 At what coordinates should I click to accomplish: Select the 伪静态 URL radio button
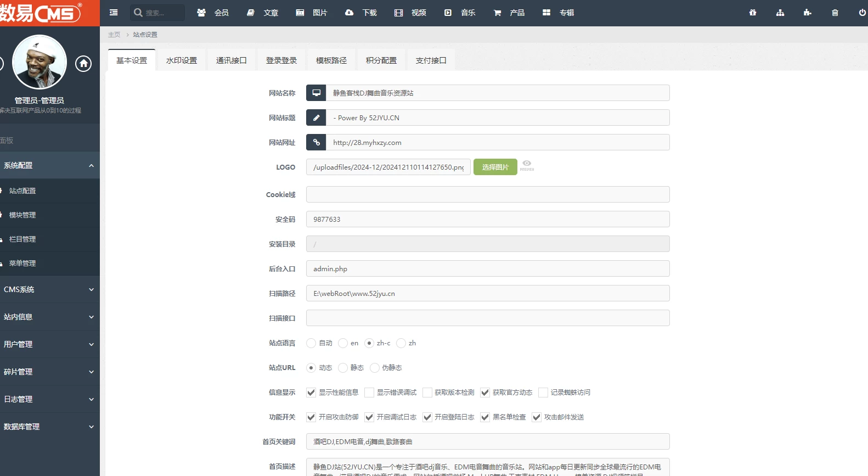(375, 368)
